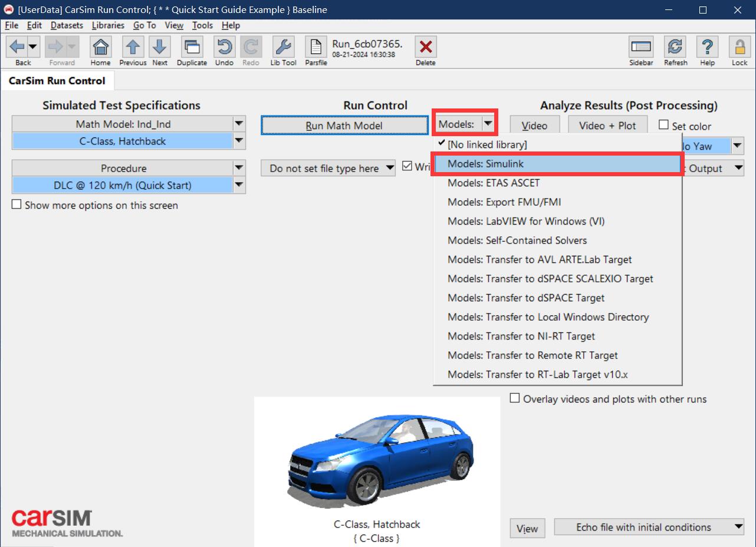The height and width of the screenshot is (547, 756).
Task: Click the Refresh toolbar icon
Action: pos(675,47)
